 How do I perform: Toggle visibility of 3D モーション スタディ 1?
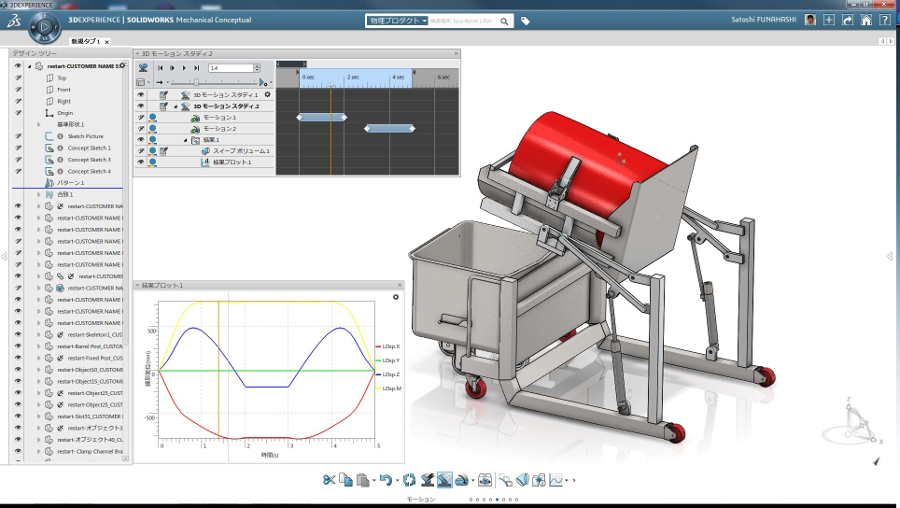[141, 95]
